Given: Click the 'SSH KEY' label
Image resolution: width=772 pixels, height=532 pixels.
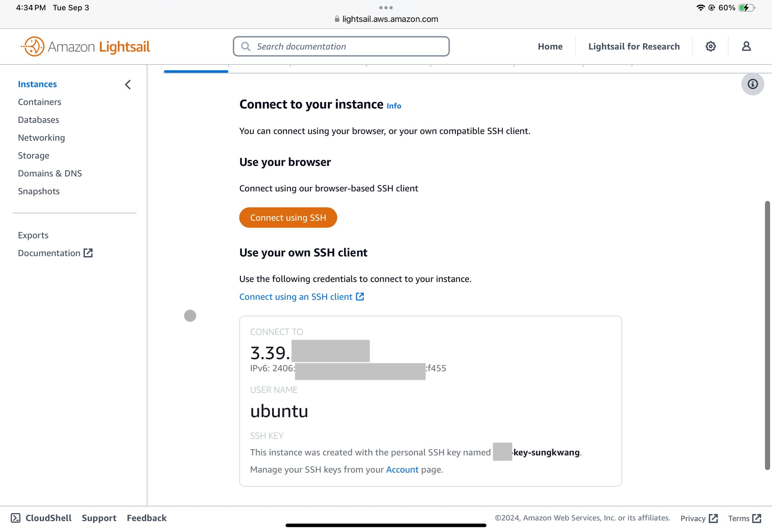Looking at the screenshot, I should [267, 436].
